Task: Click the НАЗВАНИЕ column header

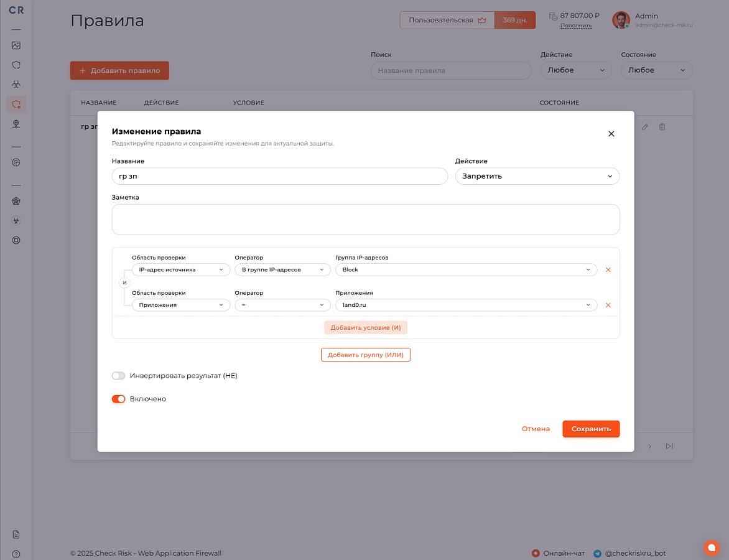Action: 98,102
